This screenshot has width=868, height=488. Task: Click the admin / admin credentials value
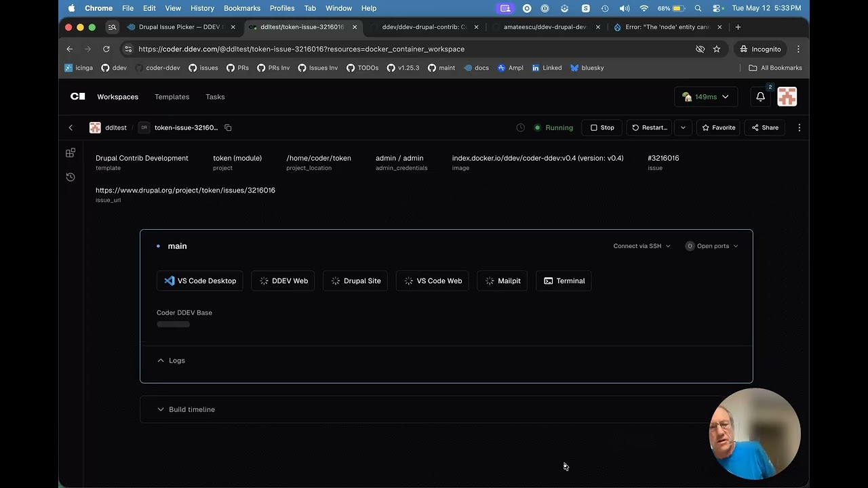coord(399,158)
